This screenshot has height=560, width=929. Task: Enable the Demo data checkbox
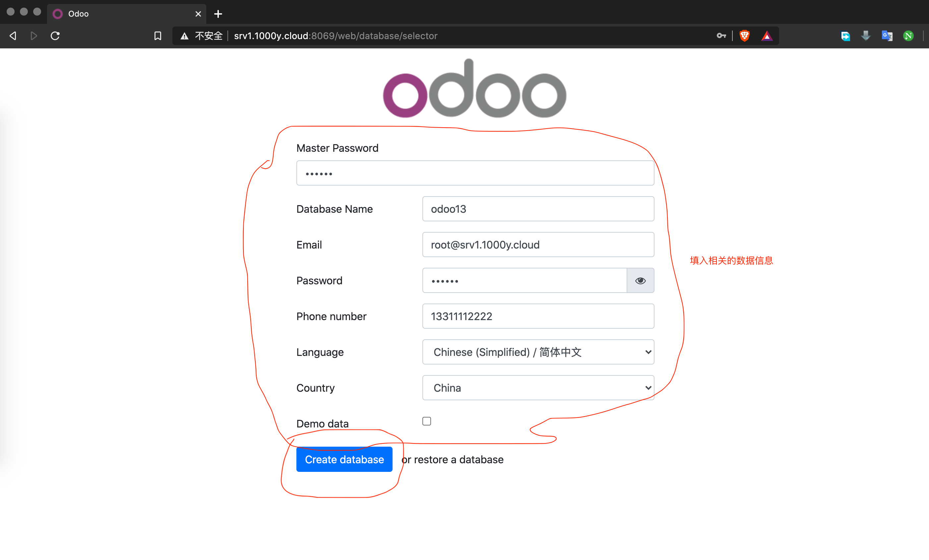click(x=426, y=421)
